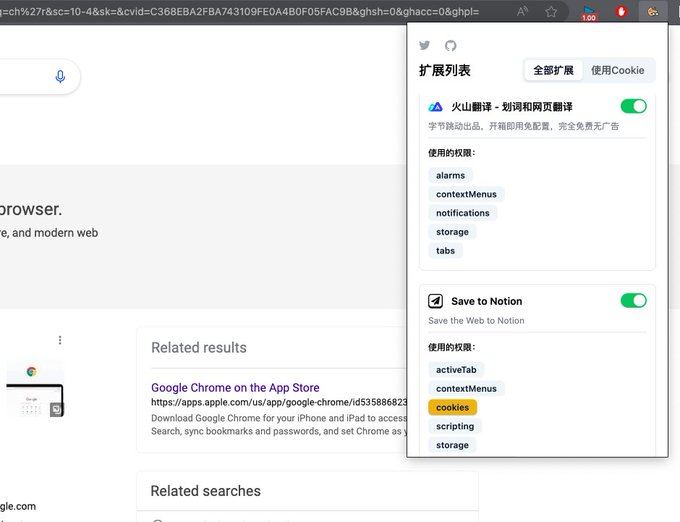The height and width of the screenshot is (522, 680).
Task: Click the 火山翻译 extension logo icon
Action: pos(435,107)
